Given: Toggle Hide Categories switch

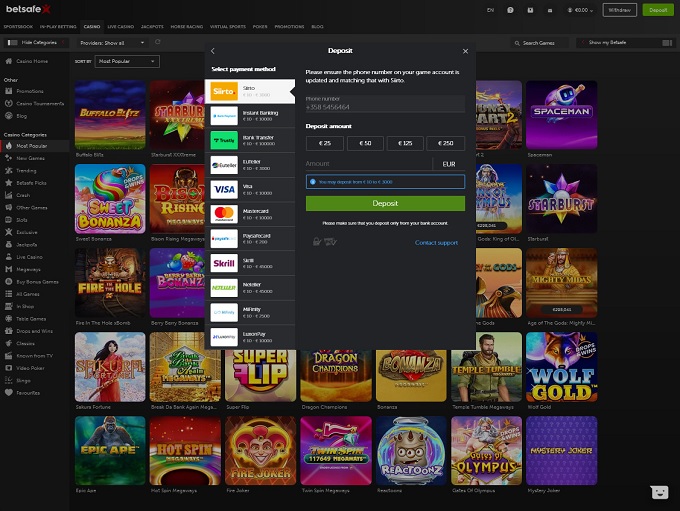Looking at the screenshot, I should tap(14, 43).
